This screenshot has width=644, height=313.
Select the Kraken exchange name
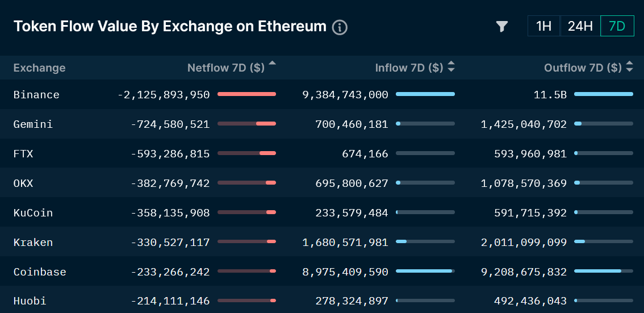(x=33, y=242)
